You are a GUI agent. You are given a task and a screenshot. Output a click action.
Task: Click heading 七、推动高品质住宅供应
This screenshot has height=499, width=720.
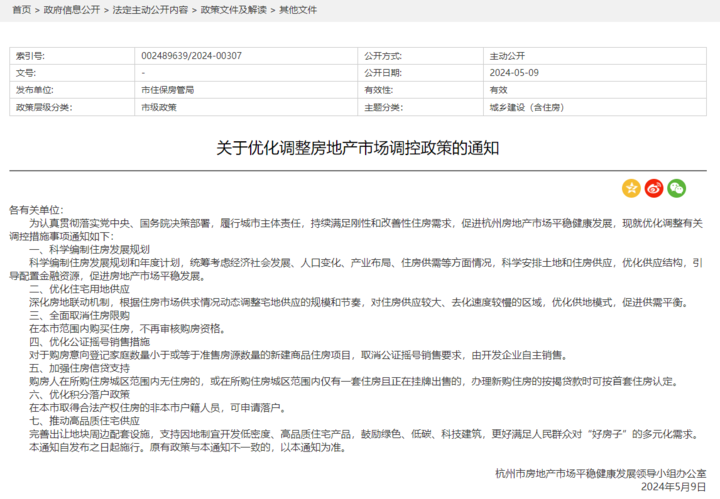(x=84, y=421)
